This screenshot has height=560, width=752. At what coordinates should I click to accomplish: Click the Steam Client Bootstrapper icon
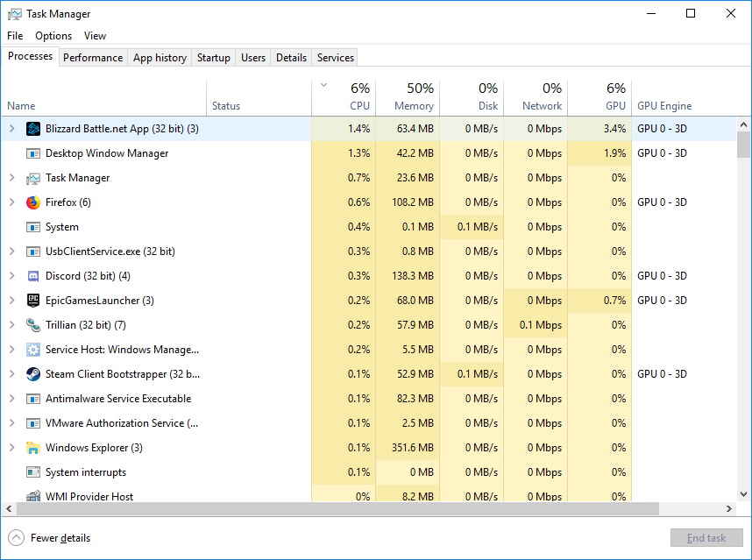[33, 374]
